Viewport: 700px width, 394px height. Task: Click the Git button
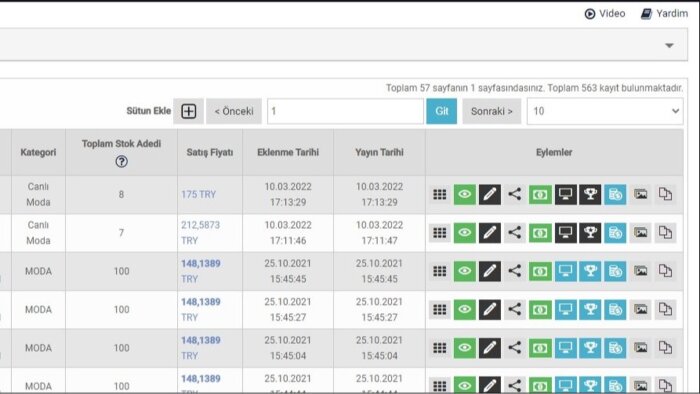[442, 111]
